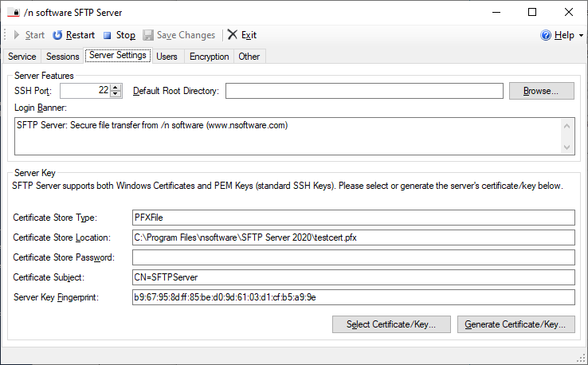Screen dimensions: 588x365
Task: Stop the SFTP server
Action: (x=120, y=35)
